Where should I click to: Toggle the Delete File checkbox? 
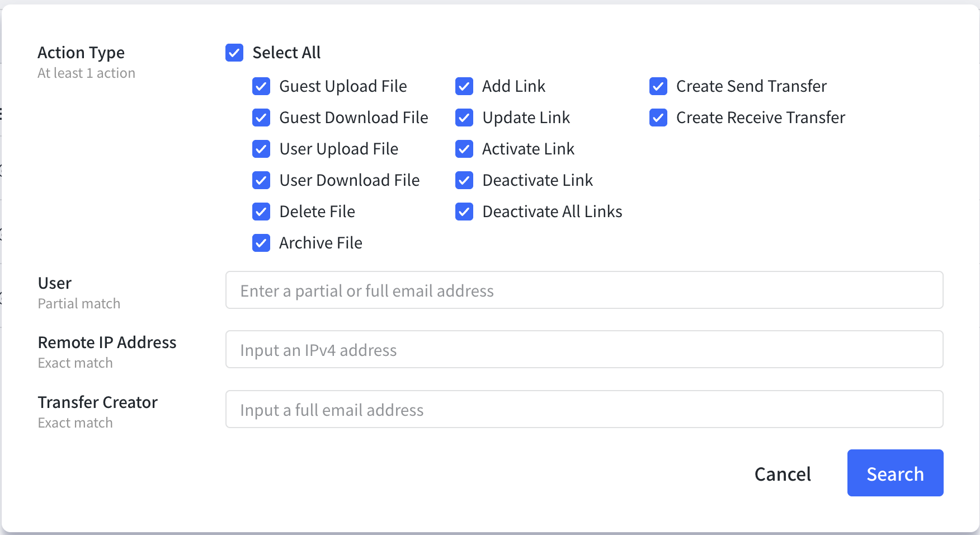pos(261,212)
